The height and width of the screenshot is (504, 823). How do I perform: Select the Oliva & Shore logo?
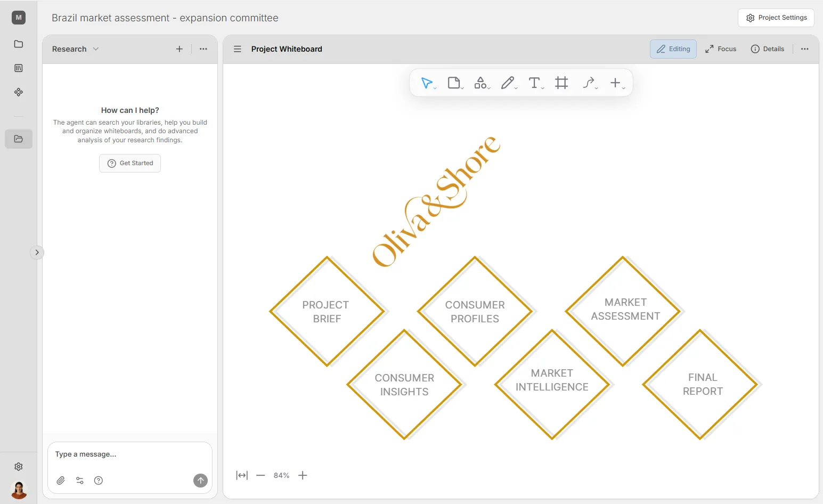tap(436, 201)
